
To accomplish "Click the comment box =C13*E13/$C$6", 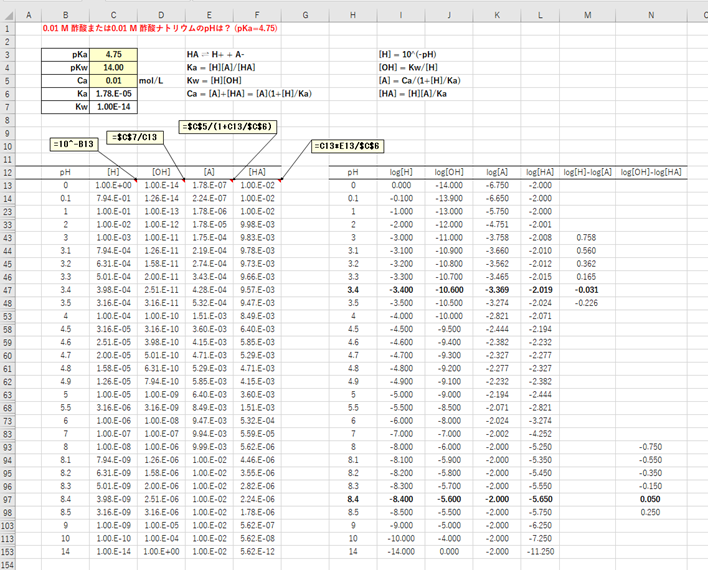I will 347,146.
